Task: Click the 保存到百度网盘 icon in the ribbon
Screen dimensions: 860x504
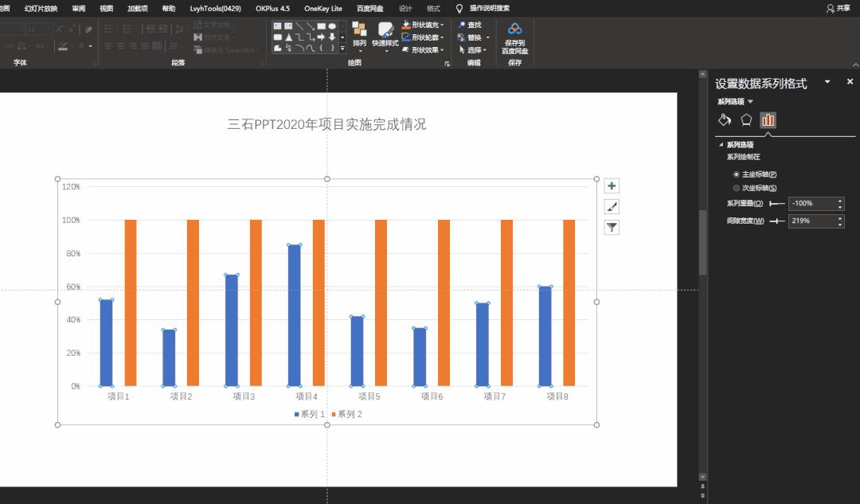Action: (514, 28)
